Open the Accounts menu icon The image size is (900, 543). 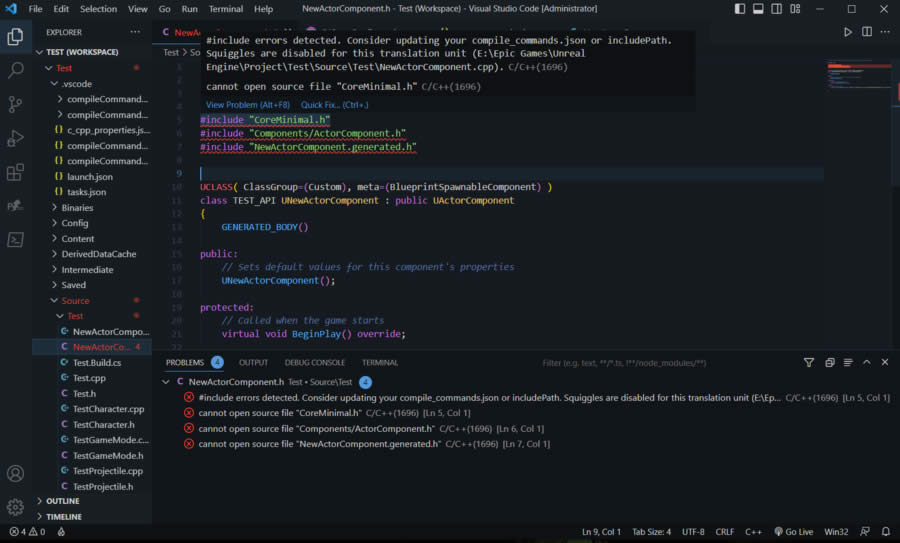click(15, 474)
